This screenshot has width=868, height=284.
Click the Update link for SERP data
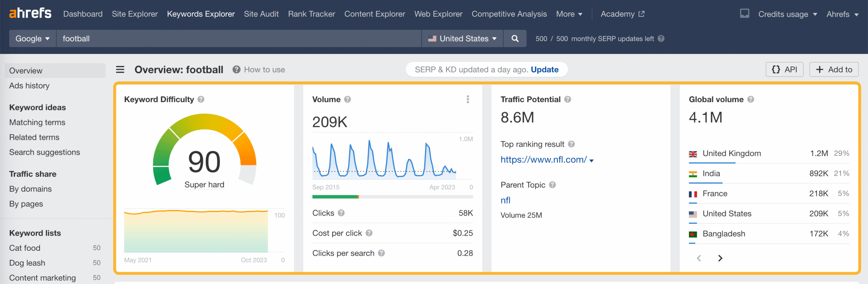545,70
